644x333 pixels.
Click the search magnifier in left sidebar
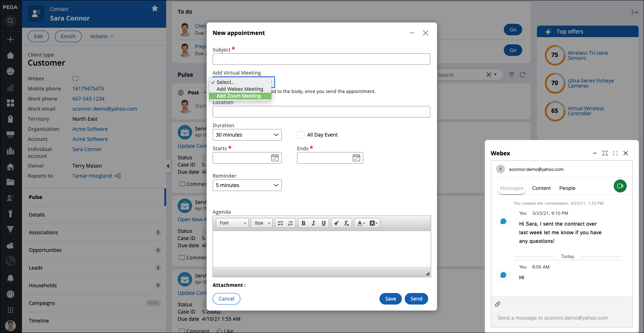coord(10,21)
